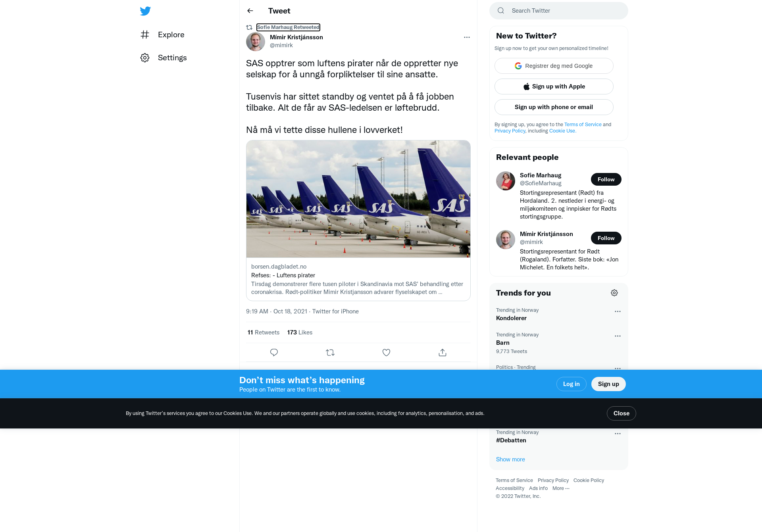Click the Twitter bird logo
The height and width of the screenshot is (532, 762).
click(145, 11)
